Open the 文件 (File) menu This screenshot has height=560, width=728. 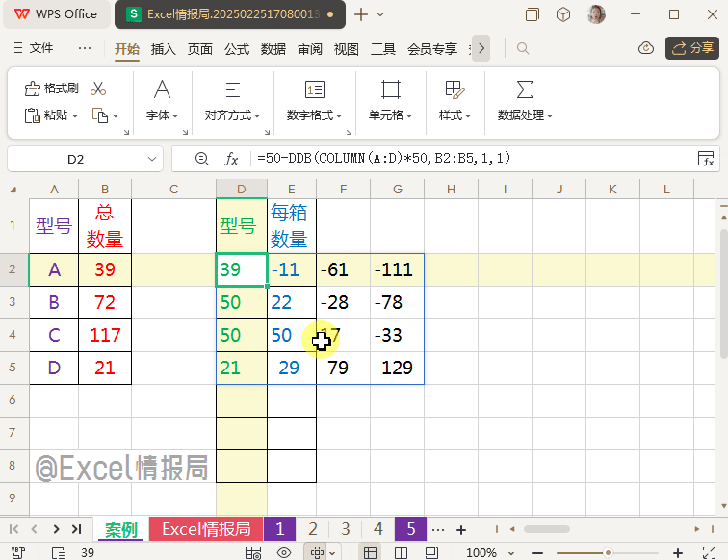coord(35,48)
